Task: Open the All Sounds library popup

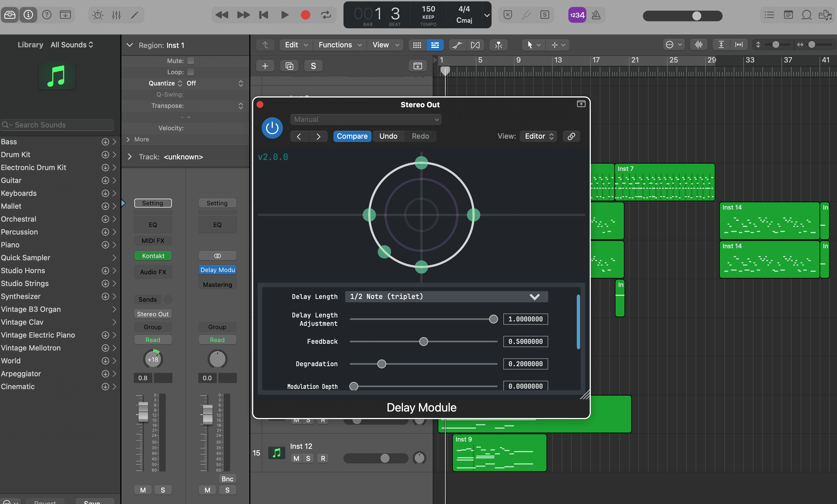Action: click(72, 45)
